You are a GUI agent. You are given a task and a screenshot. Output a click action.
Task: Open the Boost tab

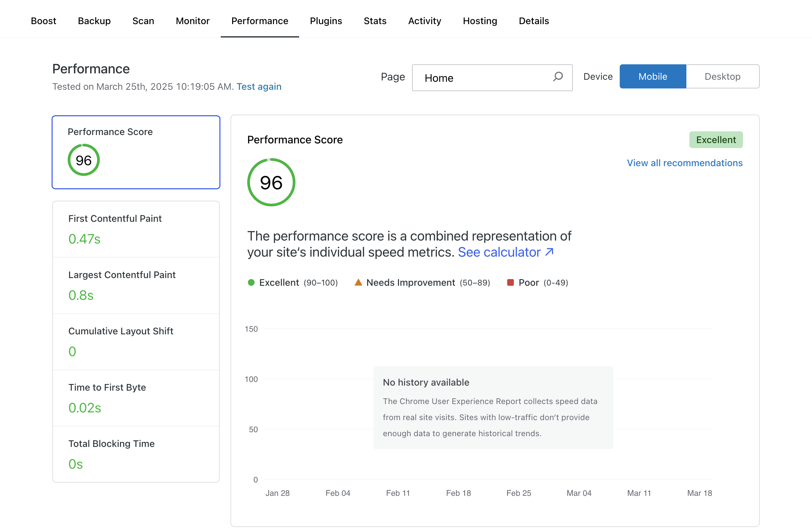tap(43, 21)
